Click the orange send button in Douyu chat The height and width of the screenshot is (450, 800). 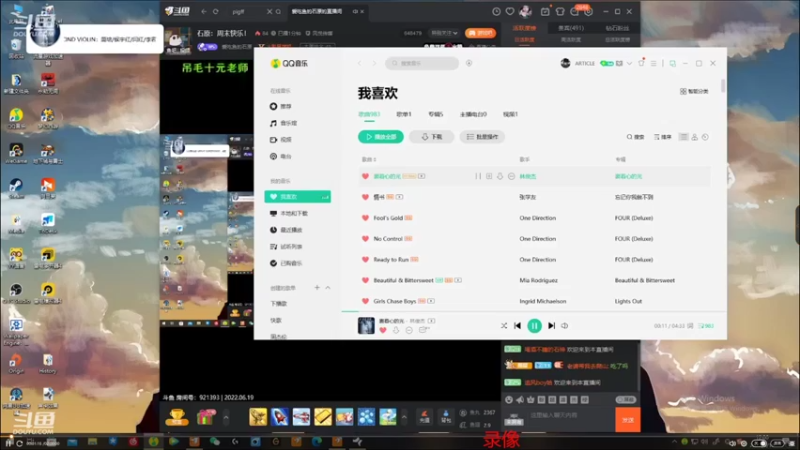[628, 420]
